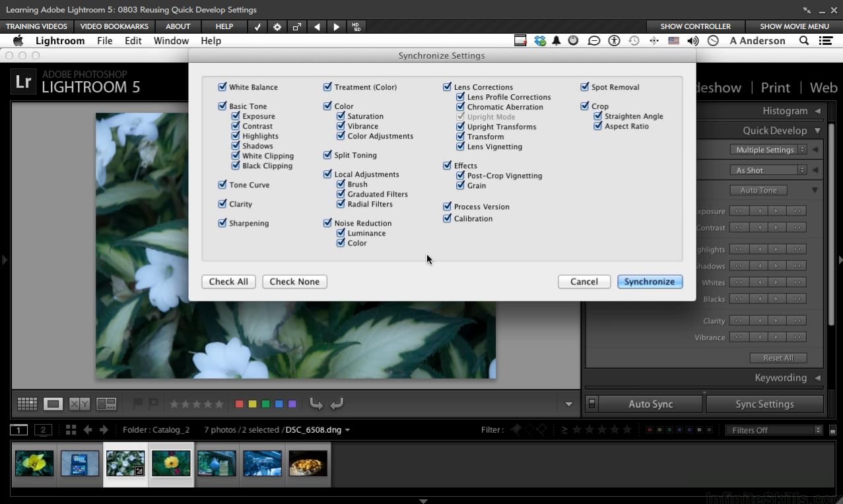
Task: Switch to the Print module
Action: (x=775, y=88)
